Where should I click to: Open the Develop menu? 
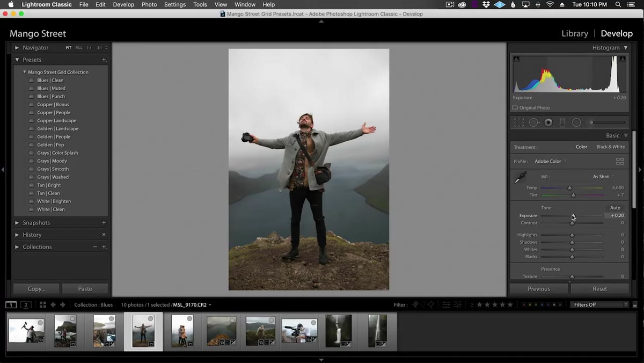pos(123,4)
